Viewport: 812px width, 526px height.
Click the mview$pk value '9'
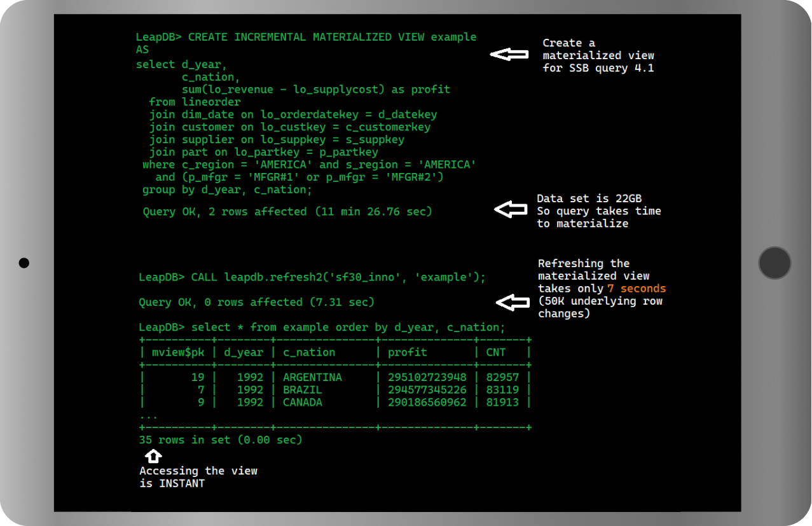(201, 402)
